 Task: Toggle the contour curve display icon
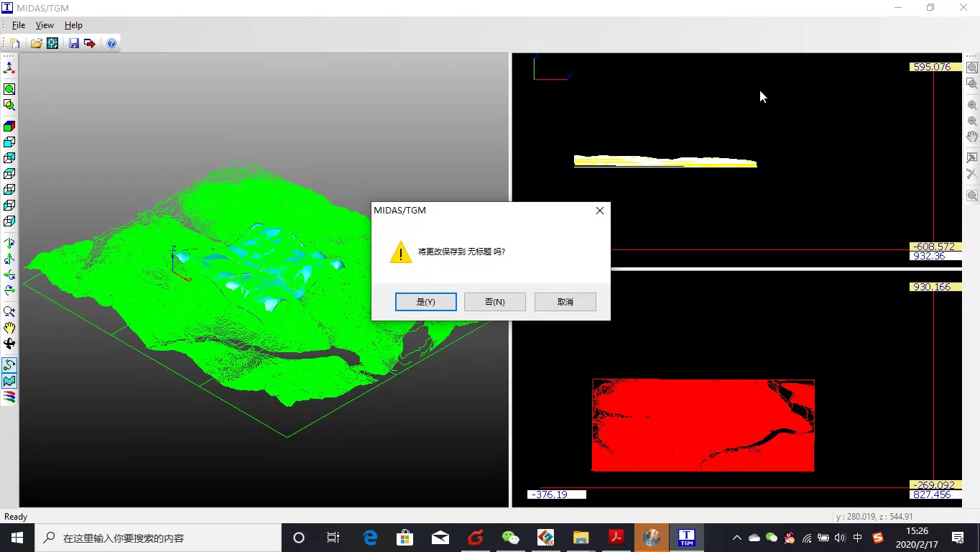tap(9, 365)
